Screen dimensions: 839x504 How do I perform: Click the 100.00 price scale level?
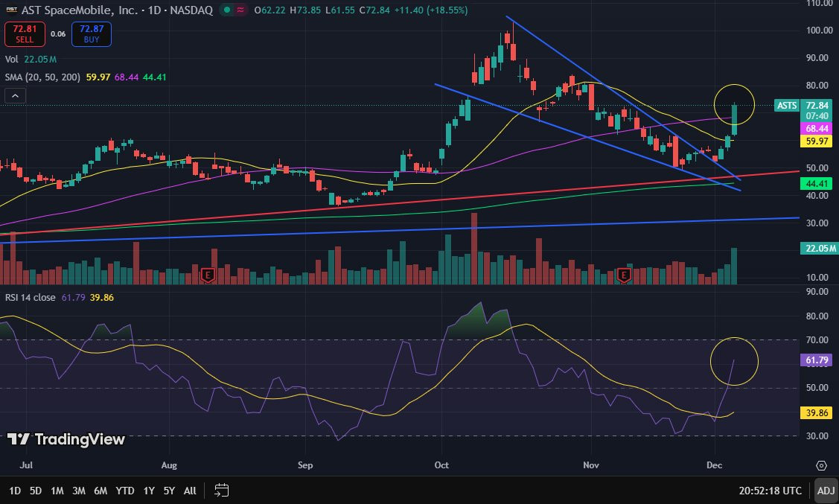(819, 30)
